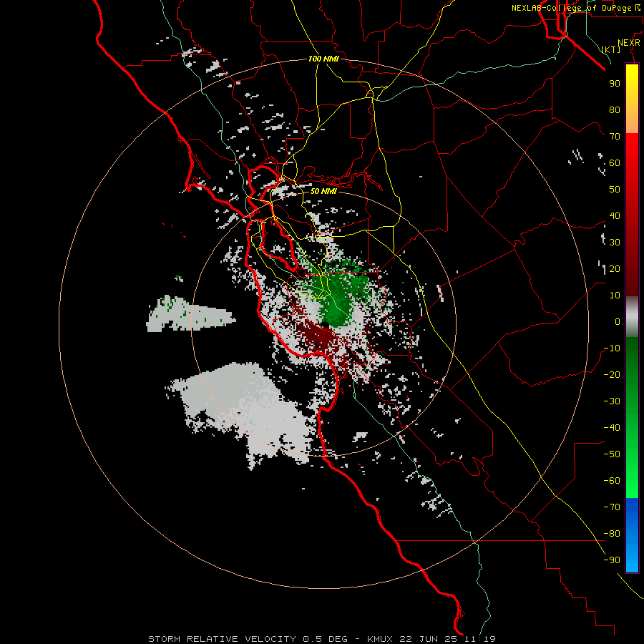Click the NEXR label above the color scale
The height and width of the screenshot is (644, 644).
[629, 43]
